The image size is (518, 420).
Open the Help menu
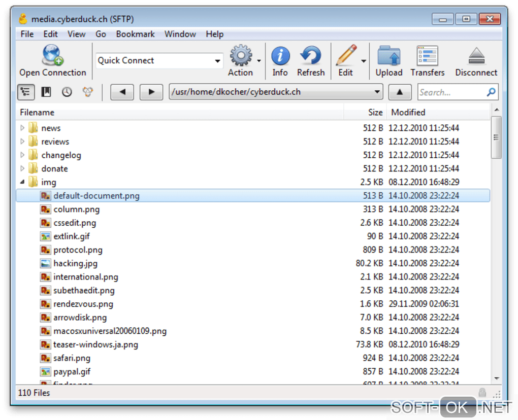[215, 34]
